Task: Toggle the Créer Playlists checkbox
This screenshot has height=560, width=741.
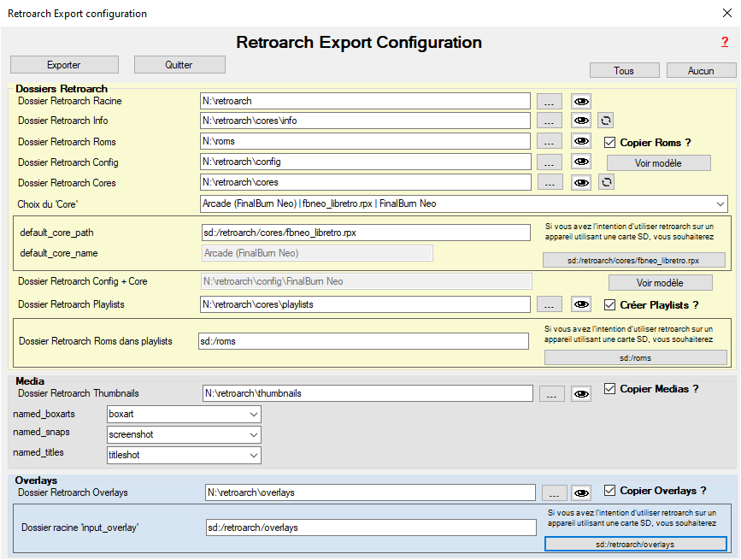Action: tap(610, 305)
